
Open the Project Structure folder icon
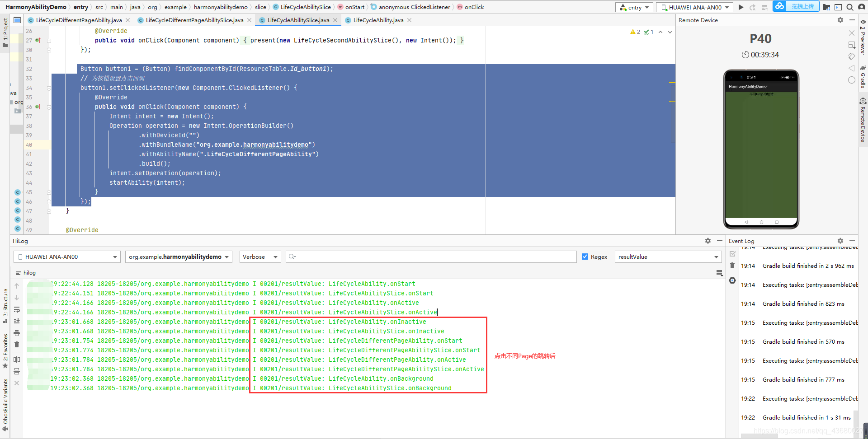point(826,7)
